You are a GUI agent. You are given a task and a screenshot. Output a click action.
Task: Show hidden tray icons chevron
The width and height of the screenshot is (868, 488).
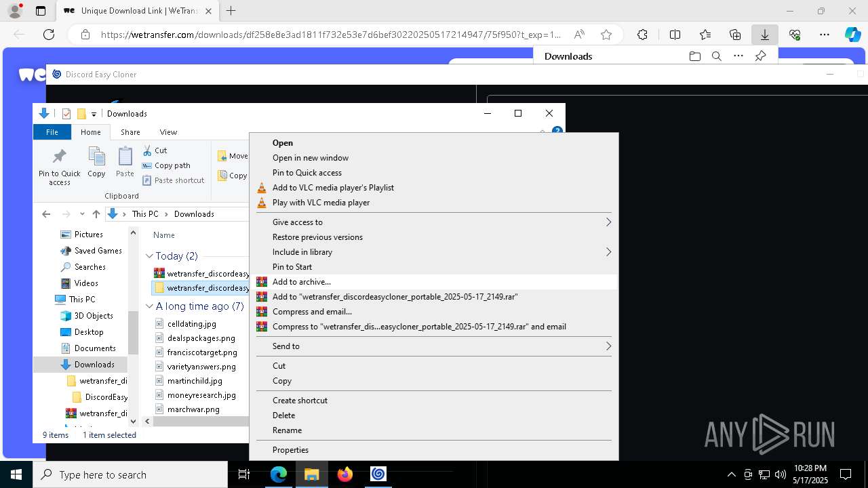[x=731, y=474]
